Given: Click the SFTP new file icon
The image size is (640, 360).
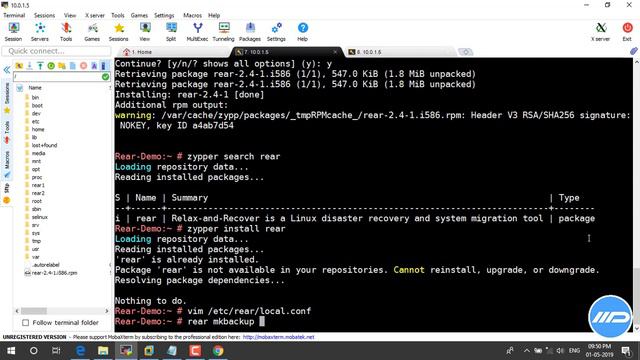Looking at the screenshot, I should [x=73, y=66].
